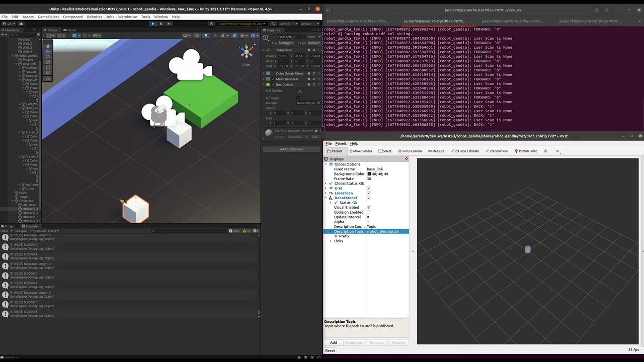Open Unity cloud services icon

coord(21,24)
